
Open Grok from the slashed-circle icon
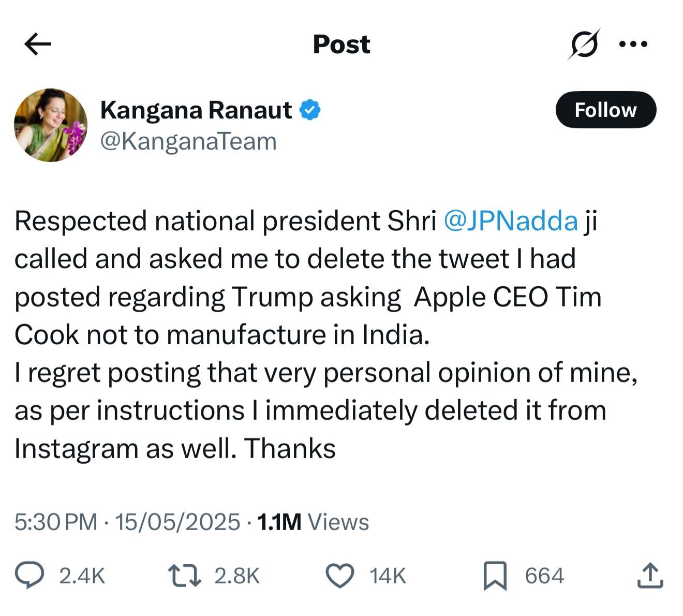(584, 44)
